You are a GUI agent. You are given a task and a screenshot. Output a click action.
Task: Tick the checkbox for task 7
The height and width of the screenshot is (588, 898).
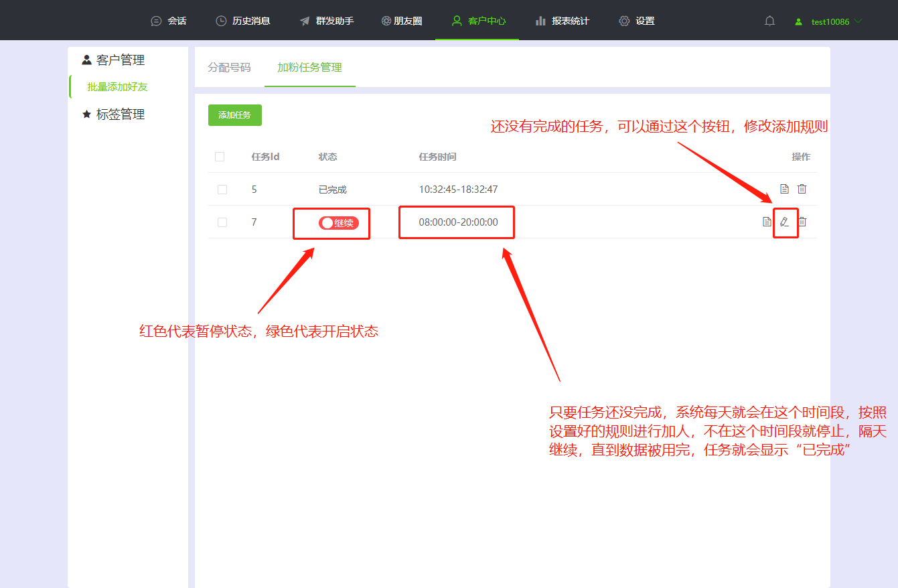(222, 222)
